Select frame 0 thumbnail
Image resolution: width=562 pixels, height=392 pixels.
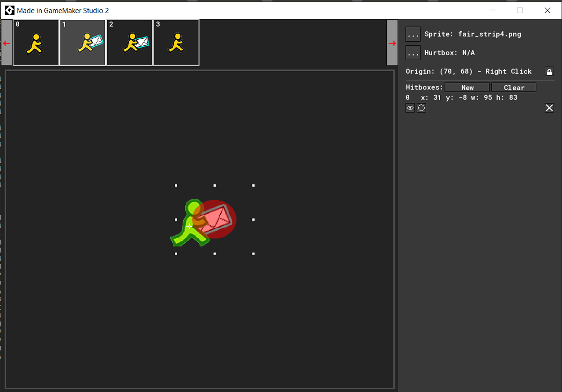(36, 43)
